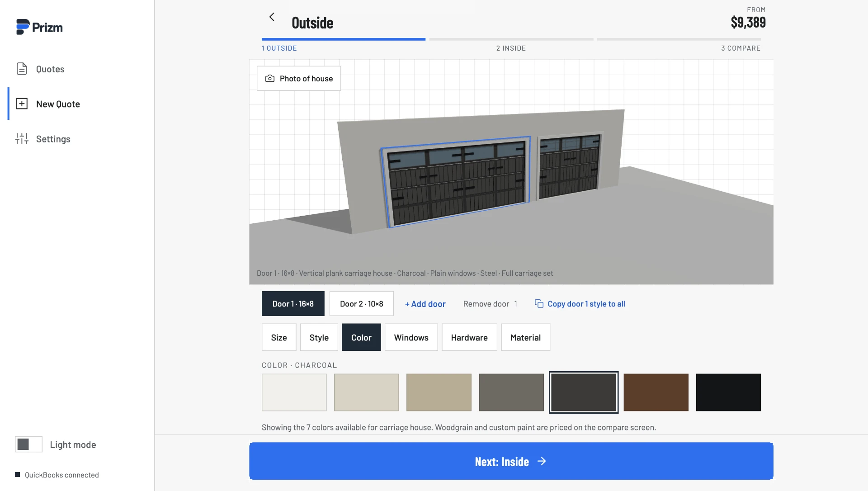Switch to Door 2 · 10×8
The height and width of the screenshot is (491, 868).
tap(362, 303)
